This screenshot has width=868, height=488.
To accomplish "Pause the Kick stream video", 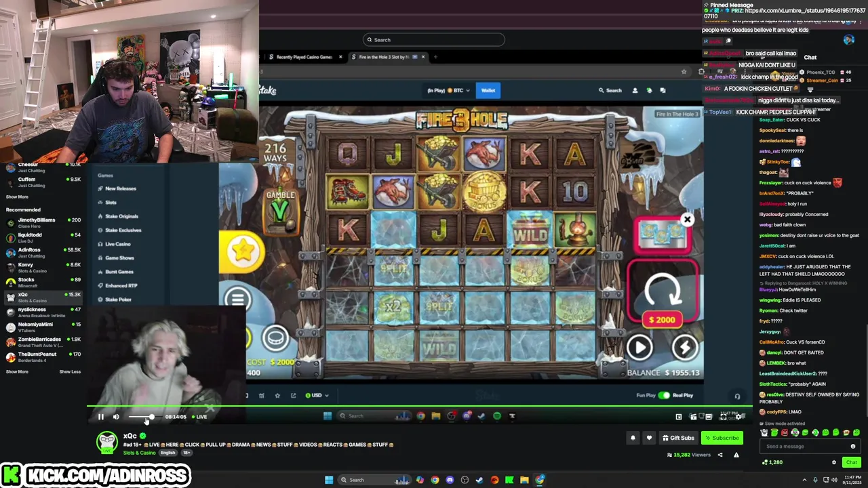I will [101, 417].
